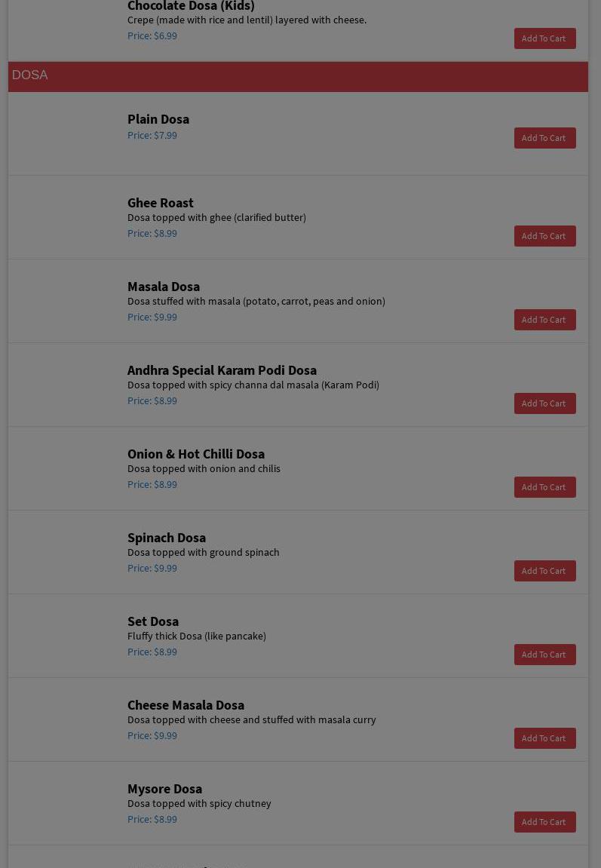Image resolution: width=601 pixels, height=868 pixels.
Task: Add Spinach Dosa to cart
Action: (544, 571)
